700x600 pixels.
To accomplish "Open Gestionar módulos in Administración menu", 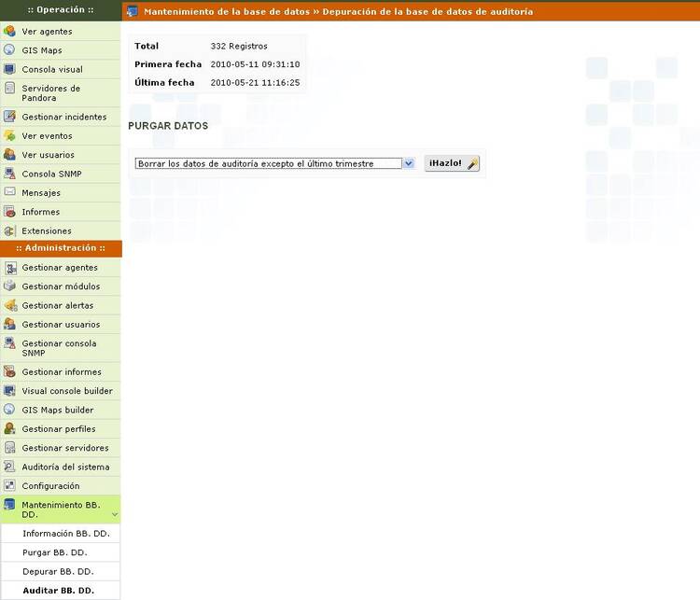I will click(61, 286).
